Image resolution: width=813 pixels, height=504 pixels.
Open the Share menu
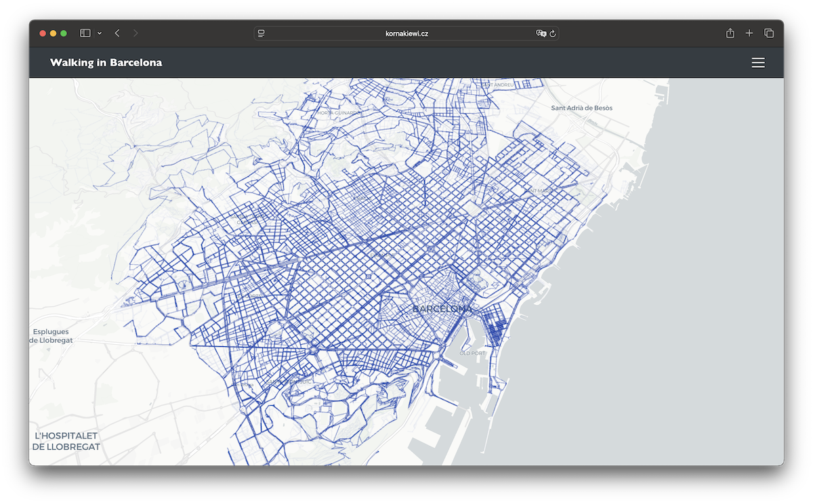730,33
